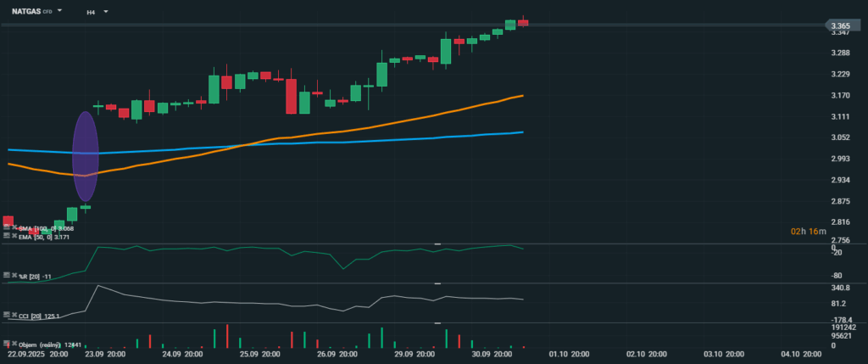Open settings icon for CCI indicator
This screenshot has width=868, height=364.
click(x=7, y=316)
